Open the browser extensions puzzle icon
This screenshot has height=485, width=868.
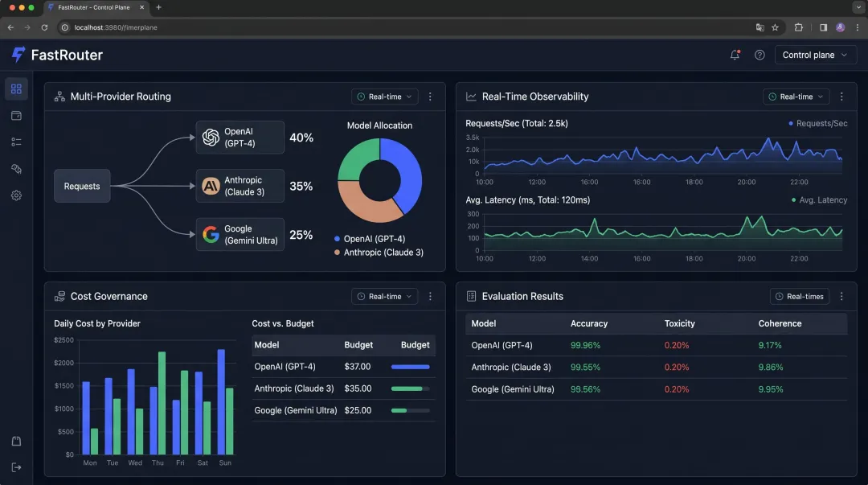click(798, 27)
